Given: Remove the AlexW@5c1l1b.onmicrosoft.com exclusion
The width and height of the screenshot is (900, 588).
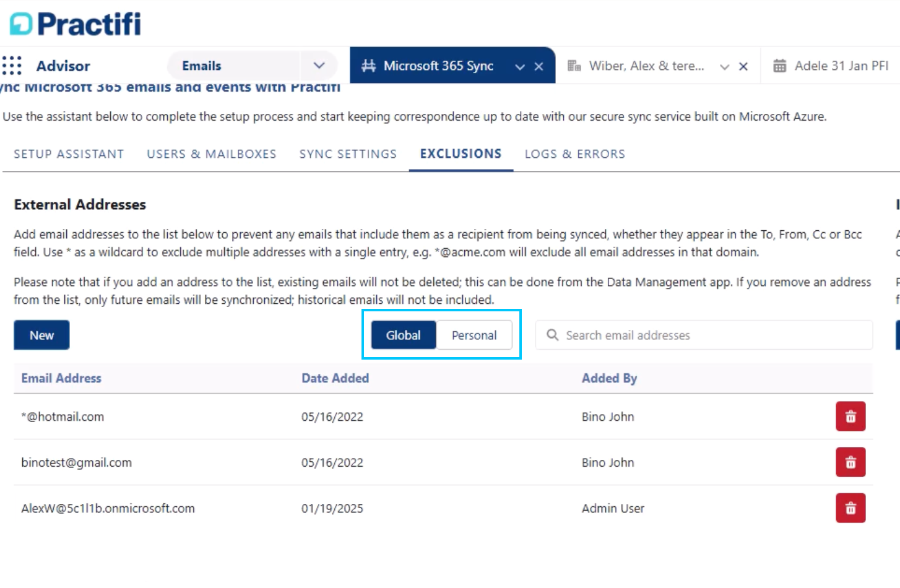Looking at the screenshot, I should click(x=850, y=508).
